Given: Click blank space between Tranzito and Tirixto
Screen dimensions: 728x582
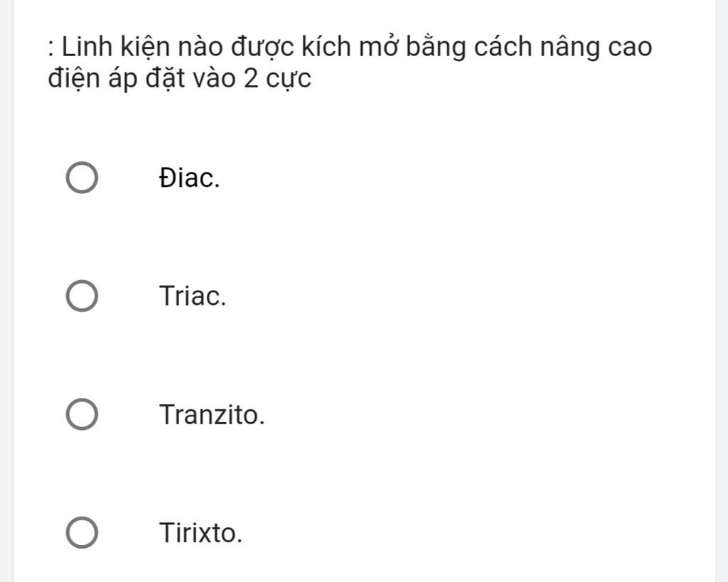Looking at the screenshot, I should (x=365, y=473).
